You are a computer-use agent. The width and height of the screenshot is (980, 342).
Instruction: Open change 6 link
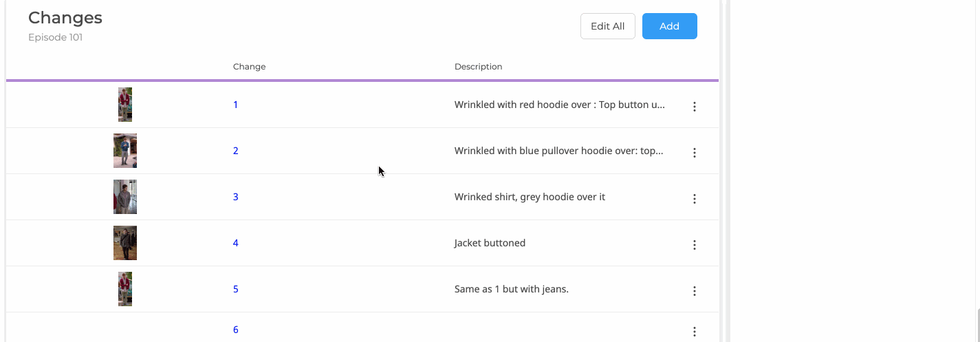point(236,330)
